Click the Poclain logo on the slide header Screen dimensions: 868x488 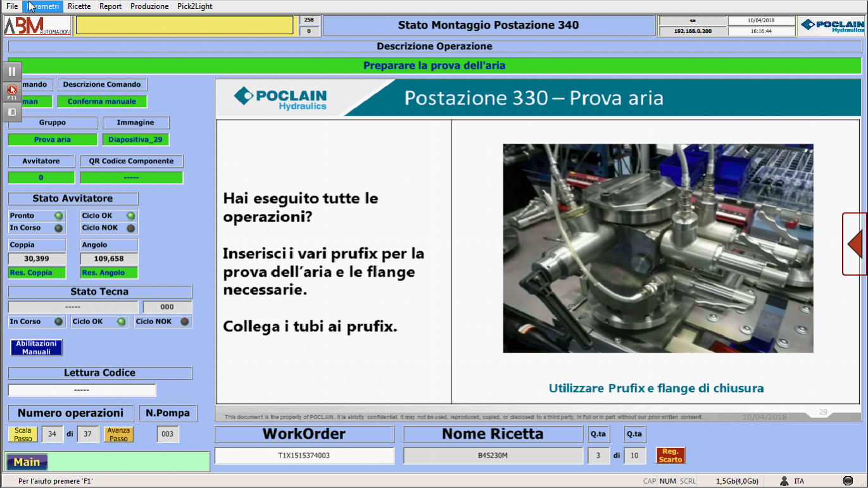pyautogui.click(x=280, y=98)
